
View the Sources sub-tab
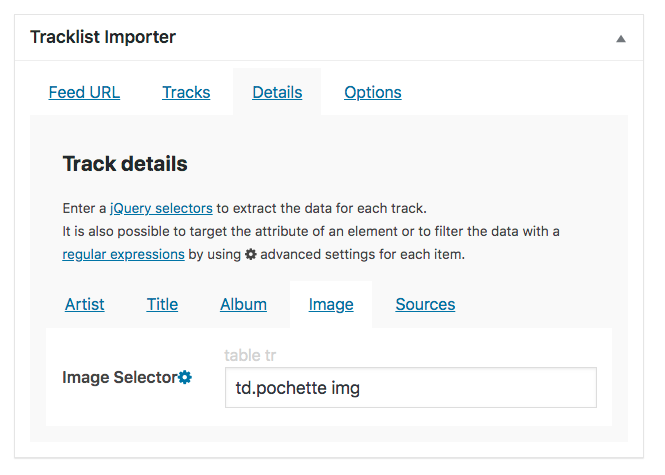[425, 304]
